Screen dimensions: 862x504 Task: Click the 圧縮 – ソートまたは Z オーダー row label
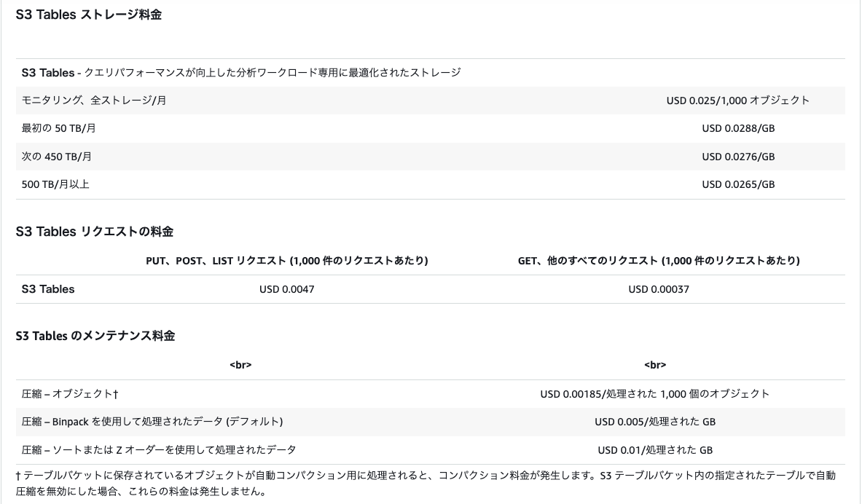(159, 450)
